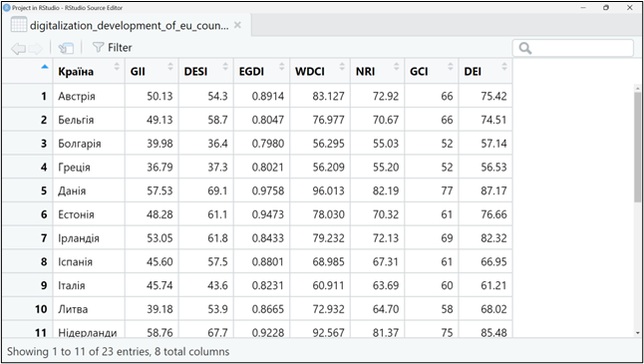Click the data grid tab icon
Viewport: 644px width, 364px height.
(19, 25)
